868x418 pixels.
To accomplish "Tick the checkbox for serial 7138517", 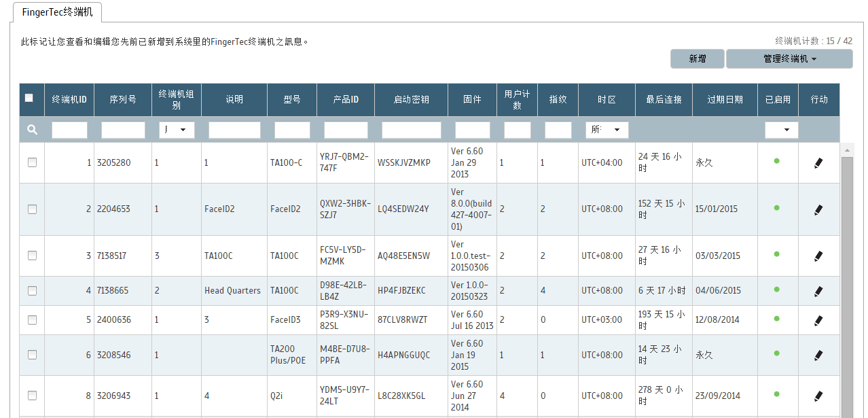I will click(32, 256).
